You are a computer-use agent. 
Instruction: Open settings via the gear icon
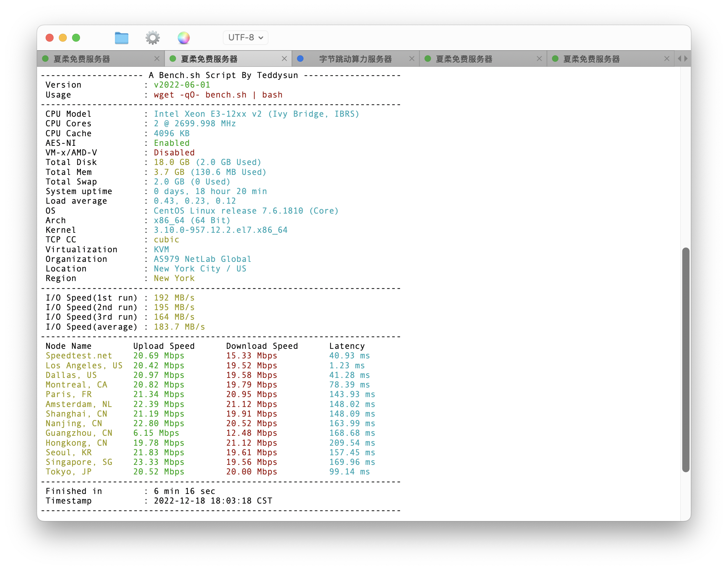pos(152,38)
